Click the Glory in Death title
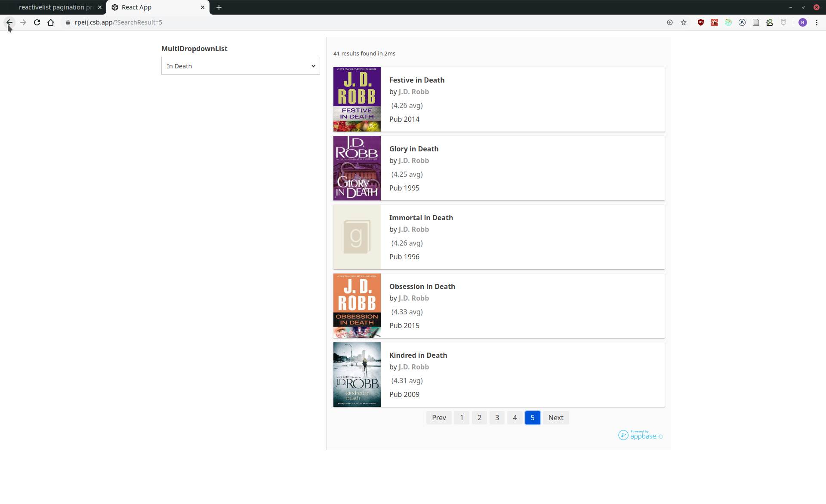826x504 pixels. pos(414,149)
